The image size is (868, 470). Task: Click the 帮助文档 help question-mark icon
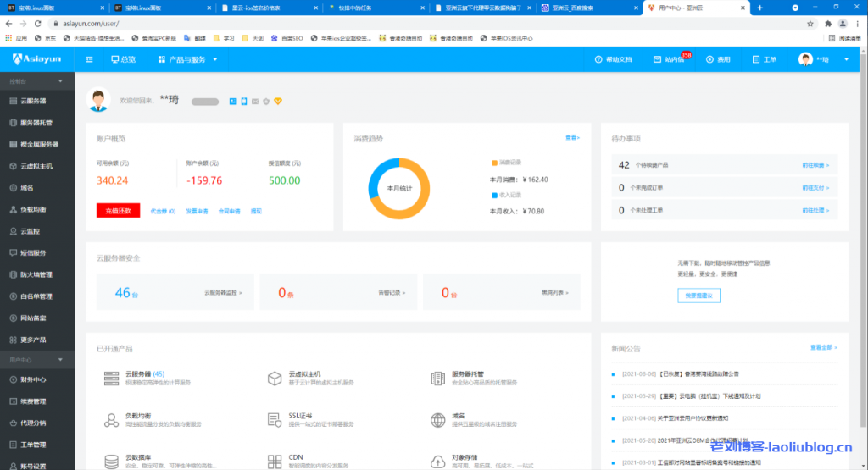click(599, 60)
